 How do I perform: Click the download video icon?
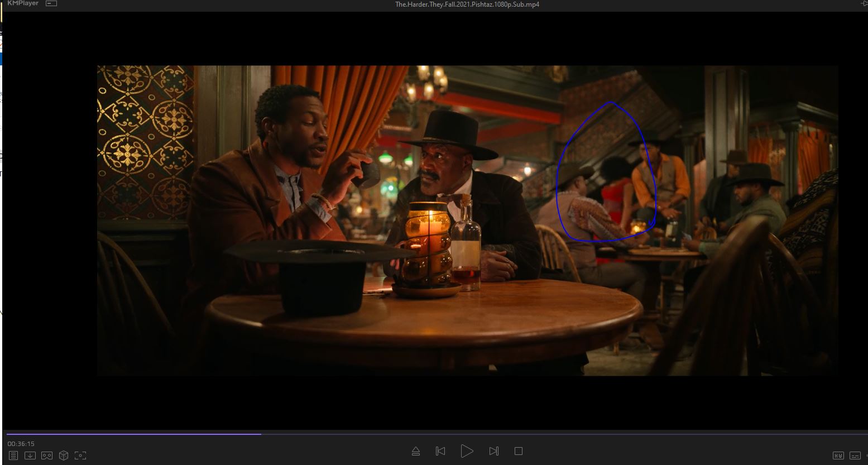coord(30,456)
